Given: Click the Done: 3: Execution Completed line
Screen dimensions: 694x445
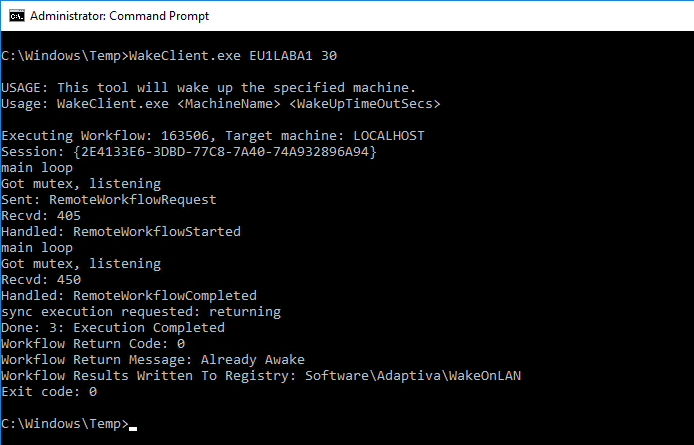Looking at the screenshot, I should coord(113,328).
